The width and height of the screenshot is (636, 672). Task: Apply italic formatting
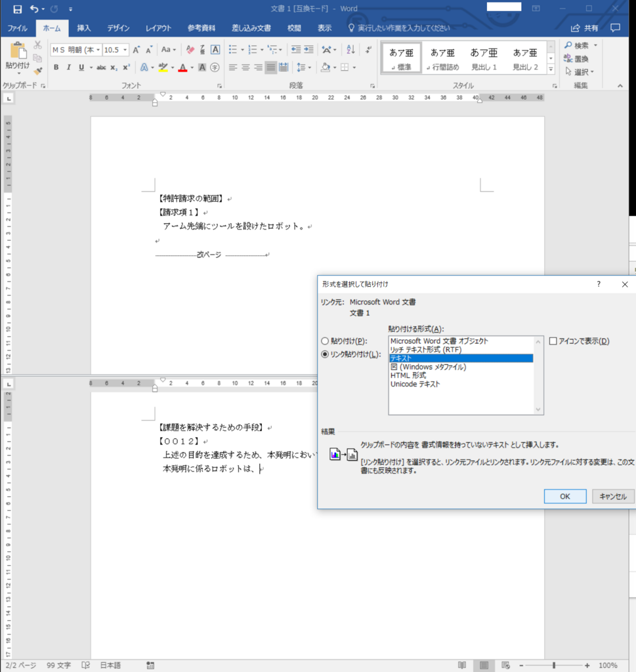69,67
